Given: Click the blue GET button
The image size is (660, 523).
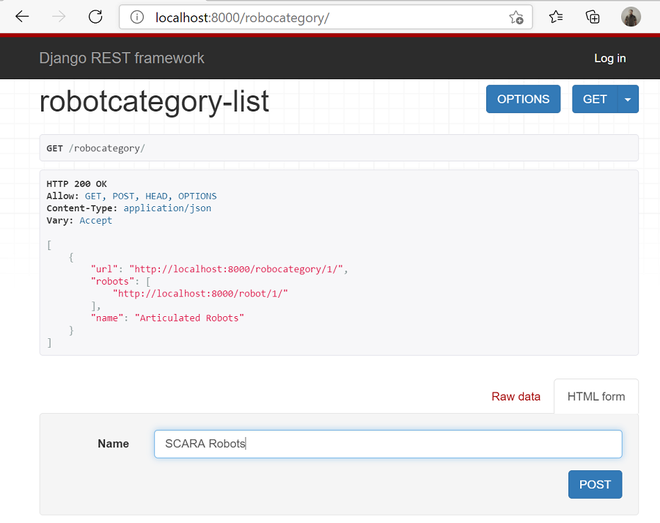Looking at the screenshot, I should 595,99.
